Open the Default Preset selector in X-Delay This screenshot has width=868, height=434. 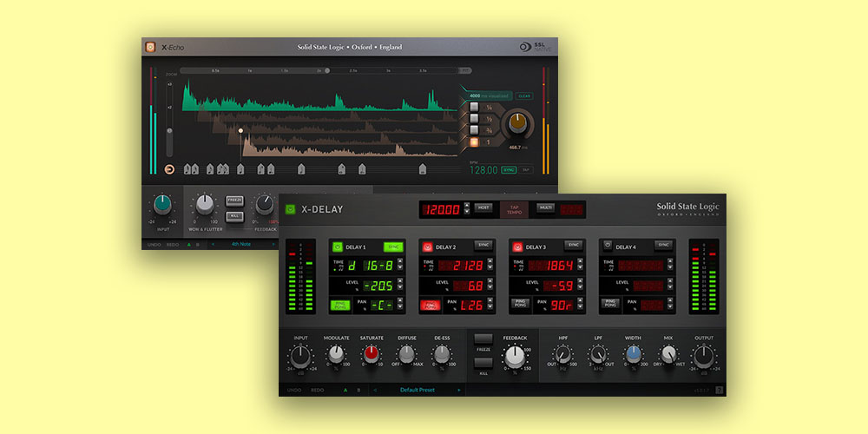pos(417,390)
